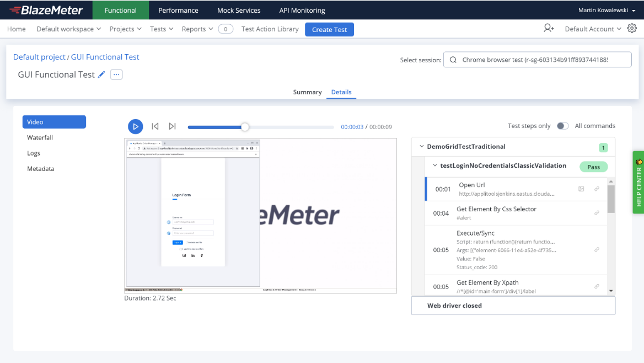Click Default project breadcrumb link
Screen dimensions: 644x363
[x=39, y=57]
